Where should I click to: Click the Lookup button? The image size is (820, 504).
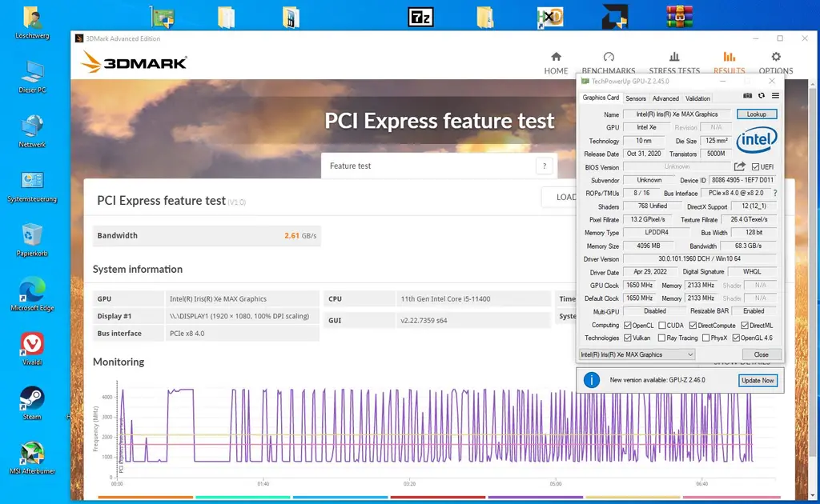pyautogui.click(x=756, y=114)
